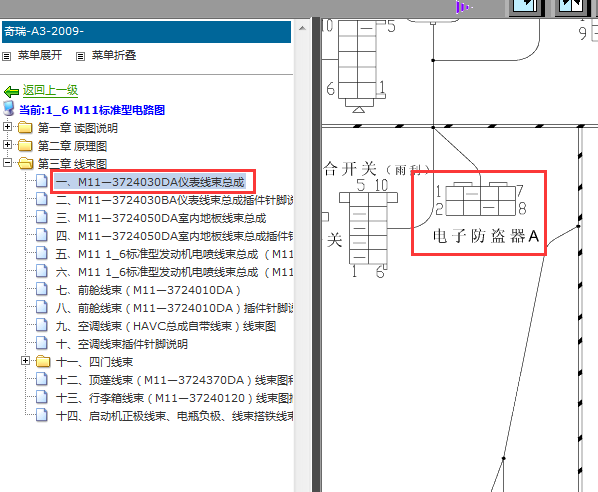Click the folder icon of 第二章 原理图
Image resolution: width=598 pixels, height=492 pixels.
25,145
